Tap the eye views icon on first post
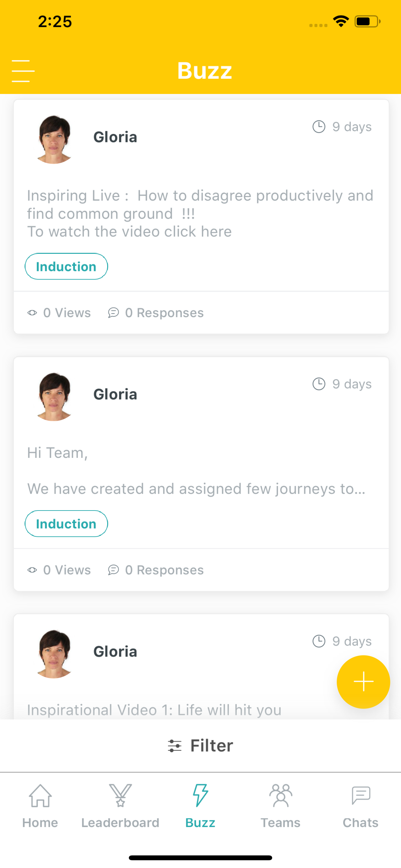 coord(32,313)
